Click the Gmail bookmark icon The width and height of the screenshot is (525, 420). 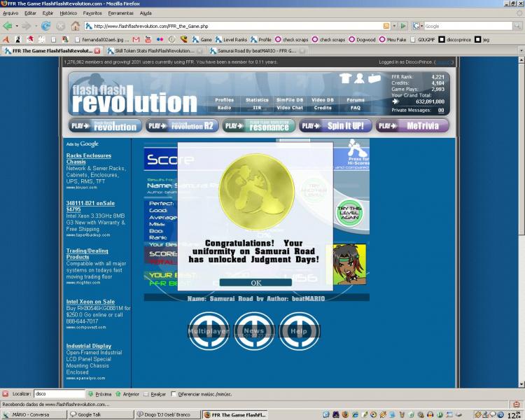pyautogui.click(x=136, y=39)
